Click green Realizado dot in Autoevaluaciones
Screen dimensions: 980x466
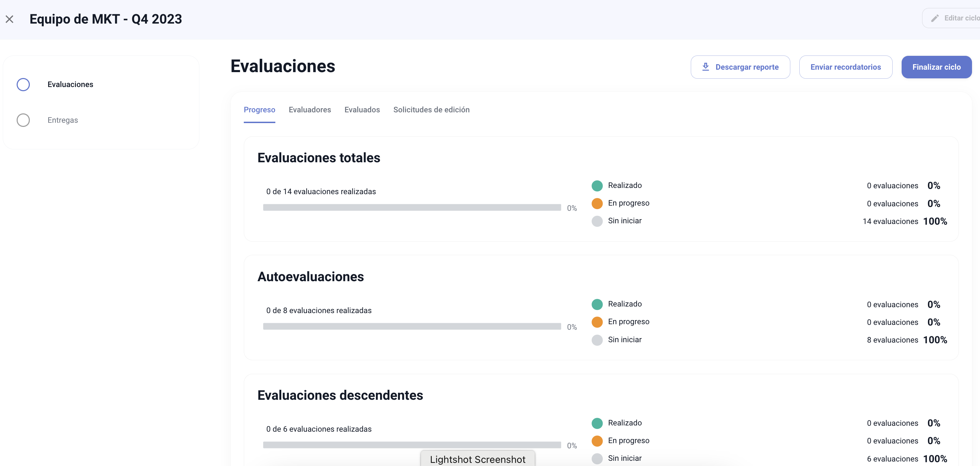coord(597,304)
